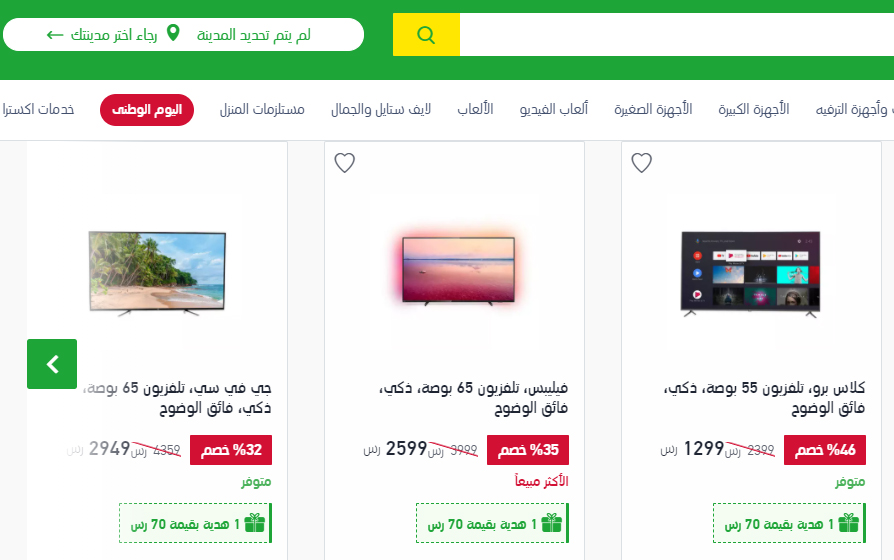The width and height of the screenshot is (894, 560).
Task: Open the Philips 65 inch TV title link
Action: [x=473, y=397]
